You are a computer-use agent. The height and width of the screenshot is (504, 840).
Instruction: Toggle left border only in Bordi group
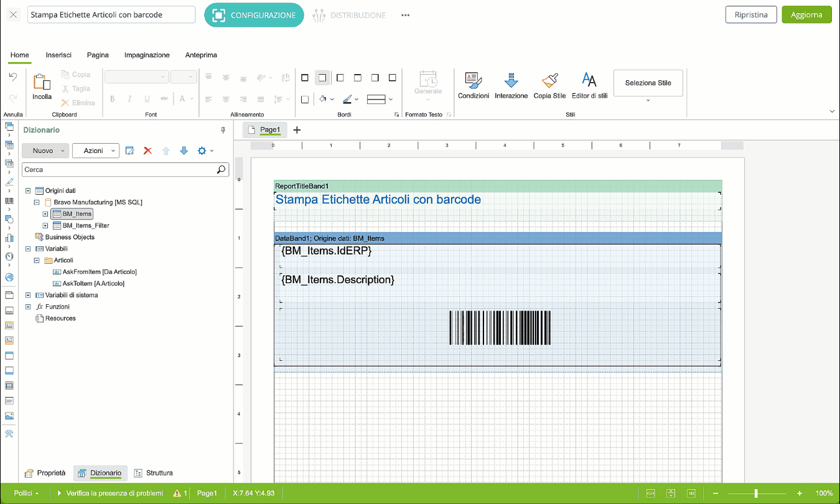click(340, 78)
